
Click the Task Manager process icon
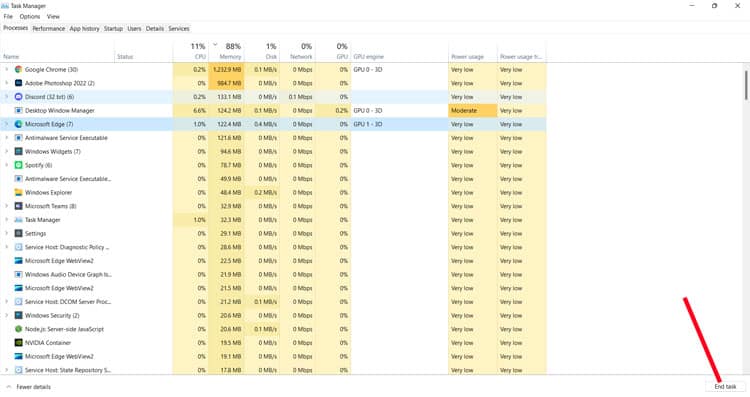pos(18,220)
